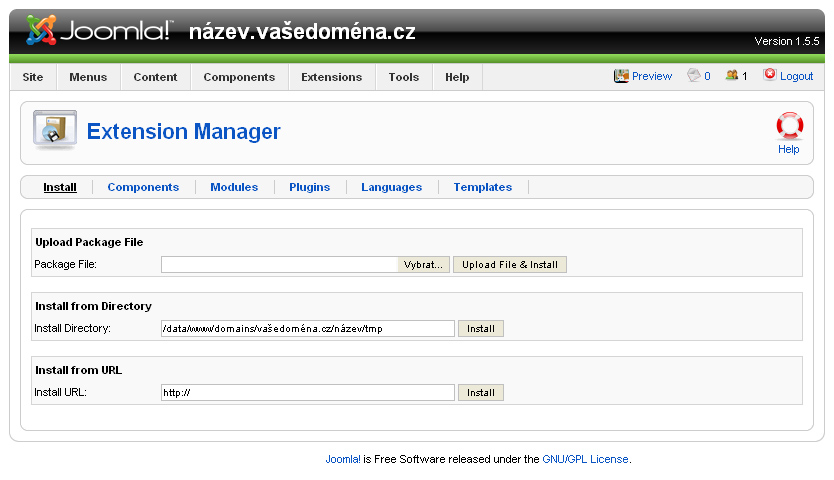
Task: Switch to the Modules tab
Action: tap(234, 187)
